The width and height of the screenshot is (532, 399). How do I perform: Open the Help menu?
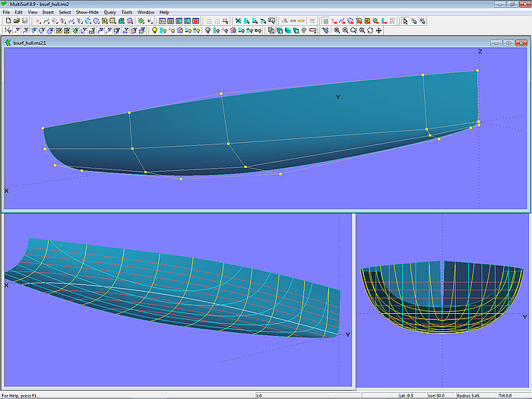coord(164,12)
